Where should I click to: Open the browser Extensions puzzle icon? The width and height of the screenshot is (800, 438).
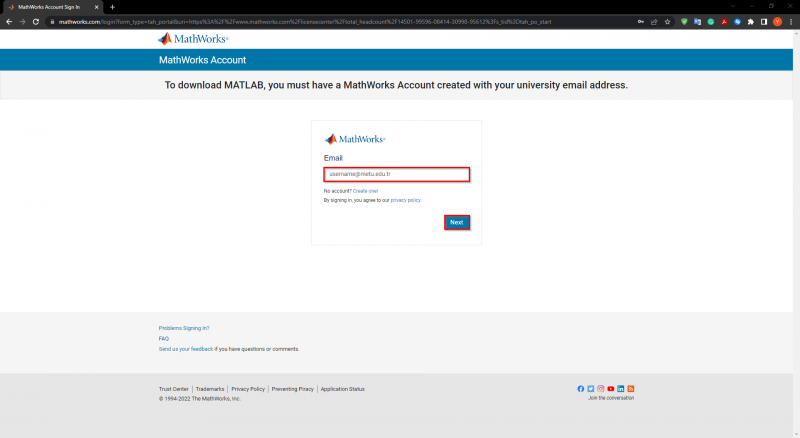pyautogui.click(x=750, y=21)
